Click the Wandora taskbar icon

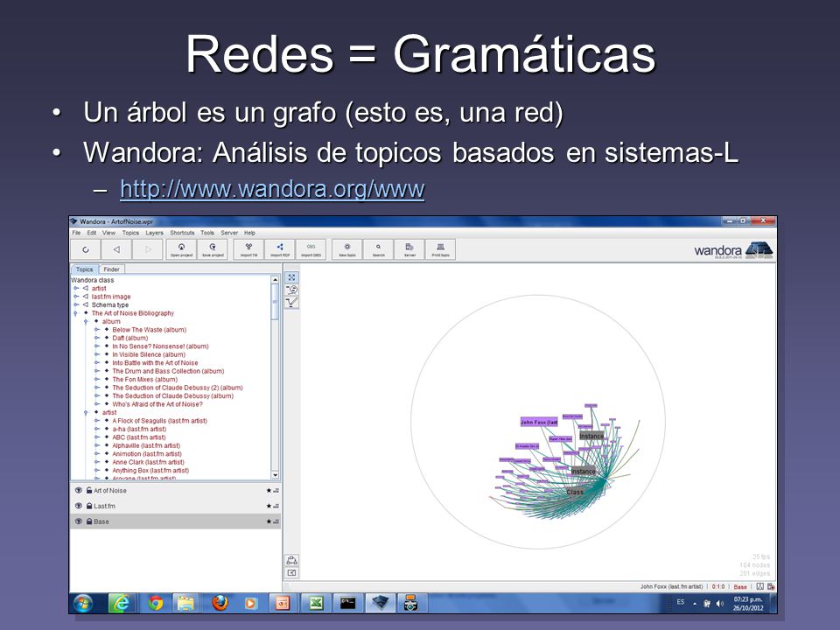[381, 604]
